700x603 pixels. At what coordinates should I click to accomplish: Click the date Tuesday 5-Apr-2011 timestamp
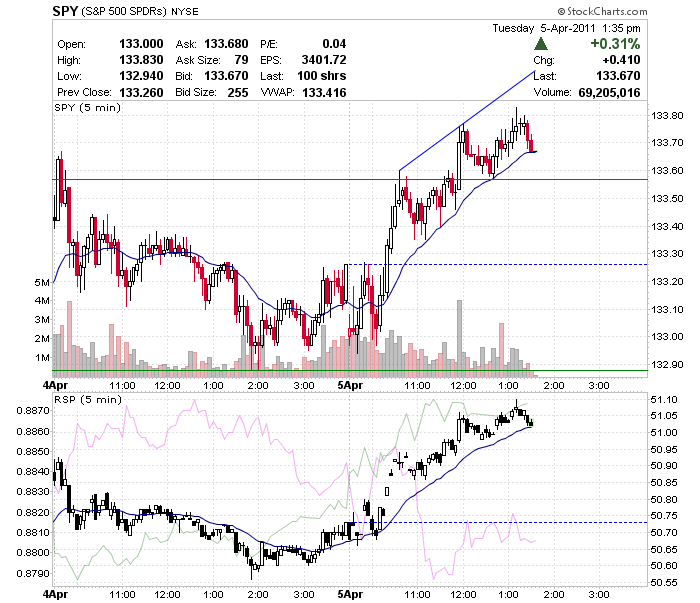pyautogui.click(x=567, y=28)
